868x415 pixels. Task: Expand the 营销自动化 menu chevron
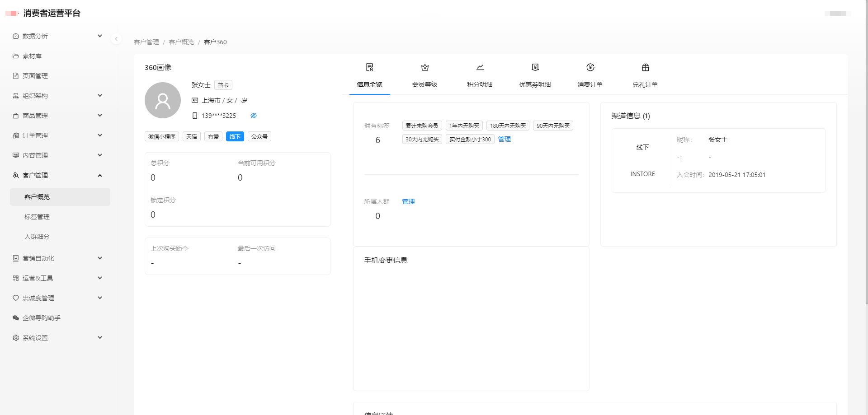tap(100, 258)
